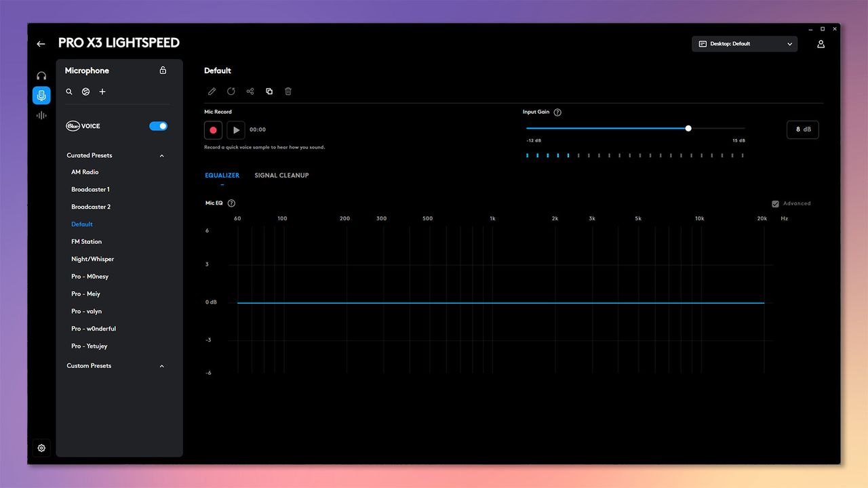Show help for Input Gain
Viewport: 868px width, 488px height.
pos(557,113)
